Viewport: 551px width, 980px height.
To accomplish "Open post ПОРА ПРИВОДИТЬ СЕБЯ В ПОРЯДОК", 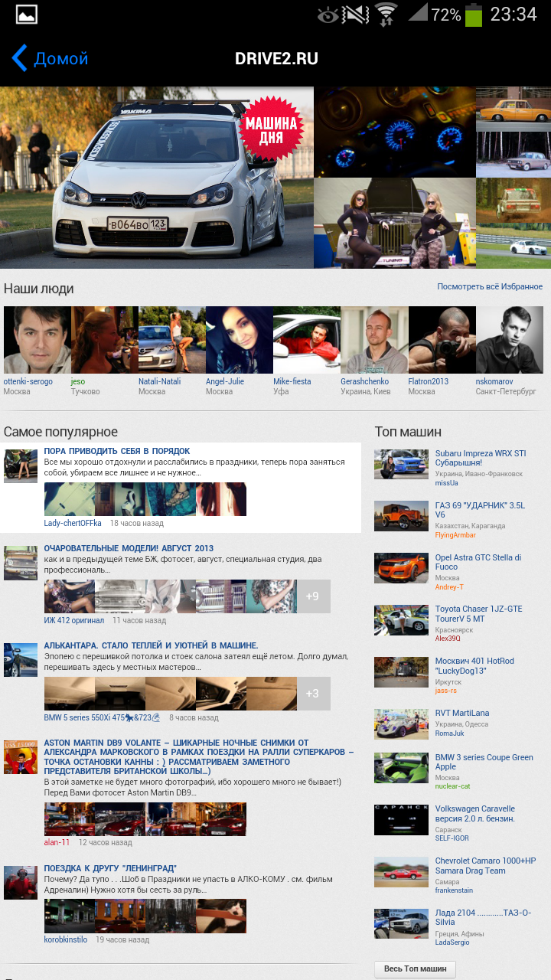I will (117, 451).
